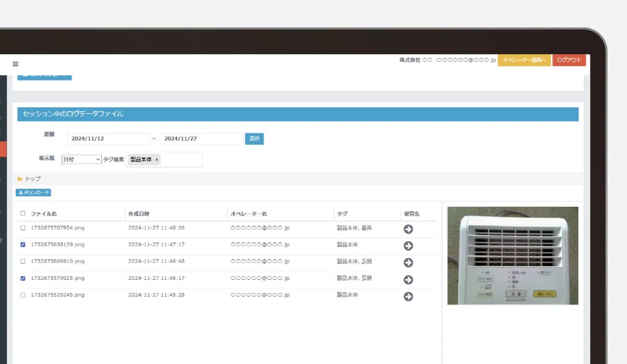Click timestamp 2024-11-27 11:47:17
Image resolution: width=627 pixels, height=364 pixels.
pyautogui.click(x=156, y=244)
